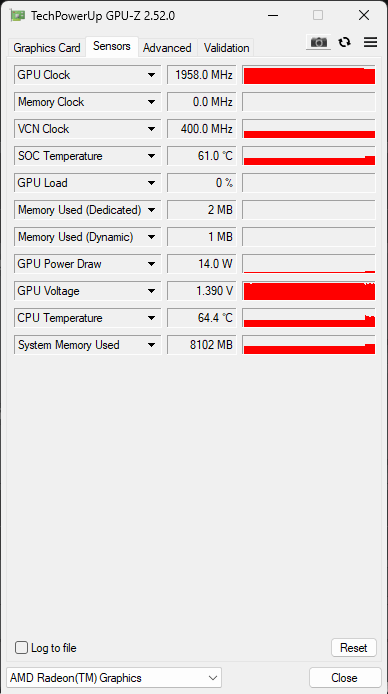
Task: Switch to the Graphics Card tab
Action: point(47,48)
